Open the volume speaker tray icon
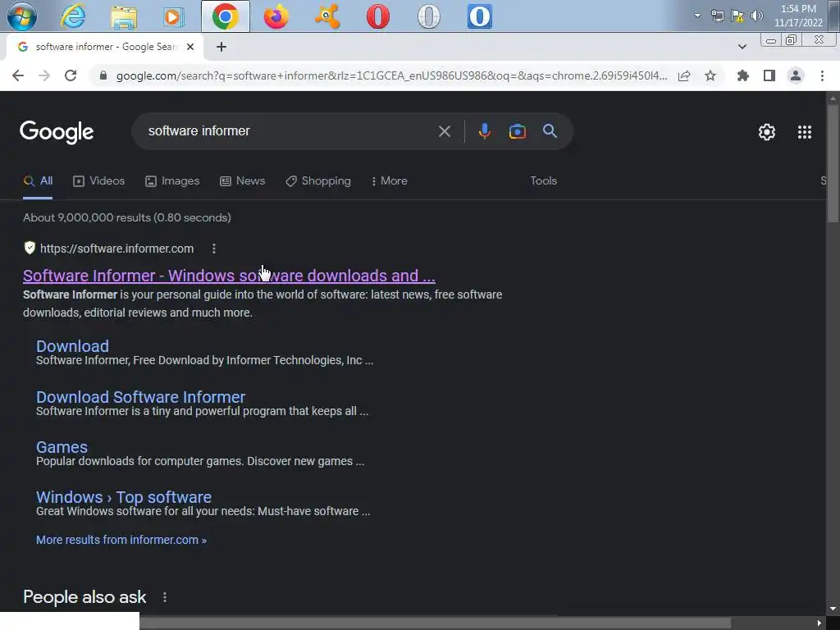840x630 pixels. pos(756,16)
